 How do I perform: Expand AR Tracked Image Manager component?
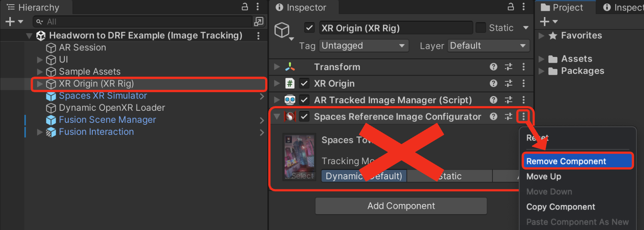click(277, 100)
